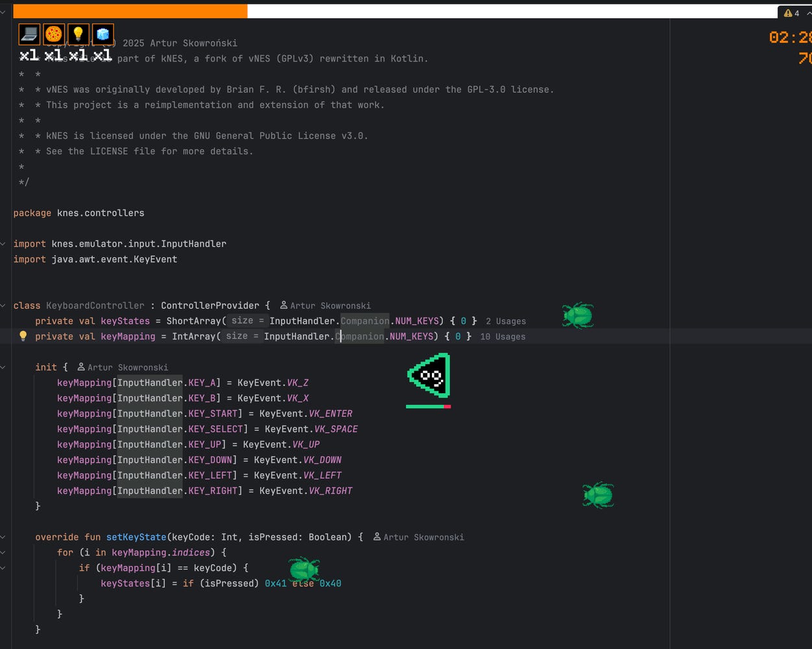Click the VK_X constant
Screen dimensions: 812x649
298,398
